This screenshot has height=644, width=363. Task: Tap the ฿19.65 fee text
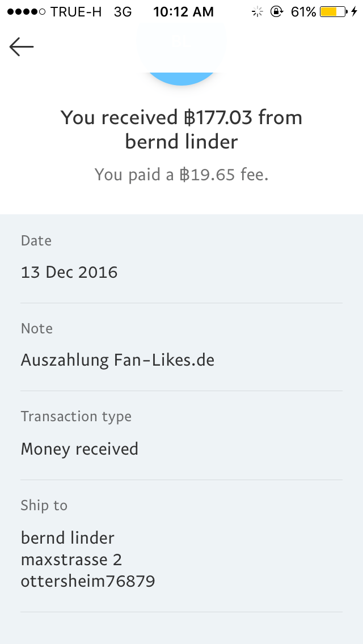[181, 175]
